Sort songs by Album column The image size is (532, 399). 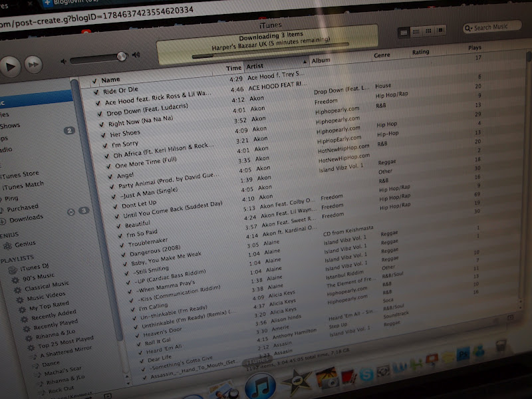pos(321,61)
